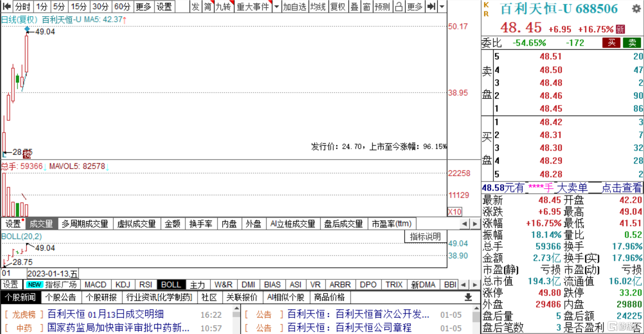Open the 设置 button left of 成交量 tab
The width and height of the screenshot is (644, 334).
[13, 224]
